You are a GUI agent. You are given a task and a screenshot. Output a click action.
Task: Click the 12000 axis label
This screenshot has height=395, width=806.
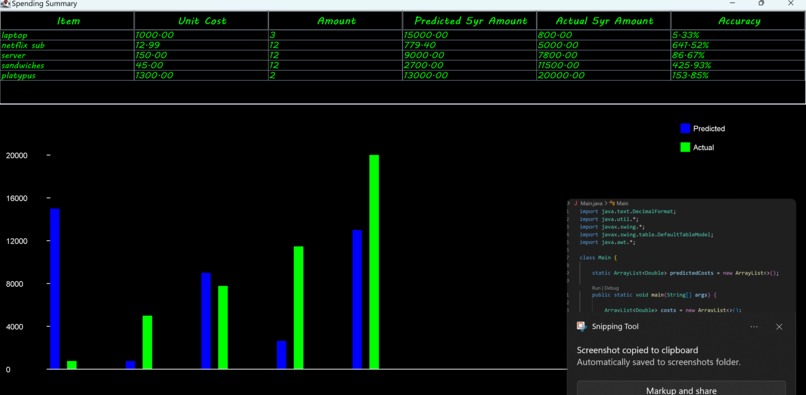pos(16,241)
